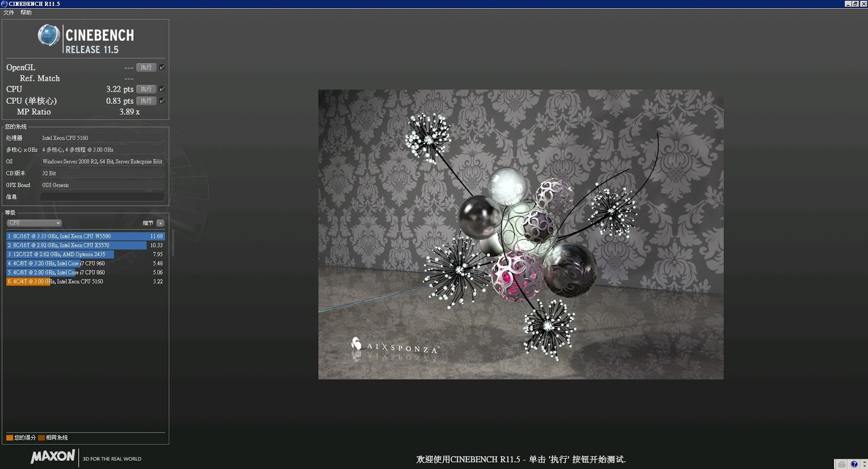
Task: Click the empty 信息 input field
Action: [x=102, y=197]
